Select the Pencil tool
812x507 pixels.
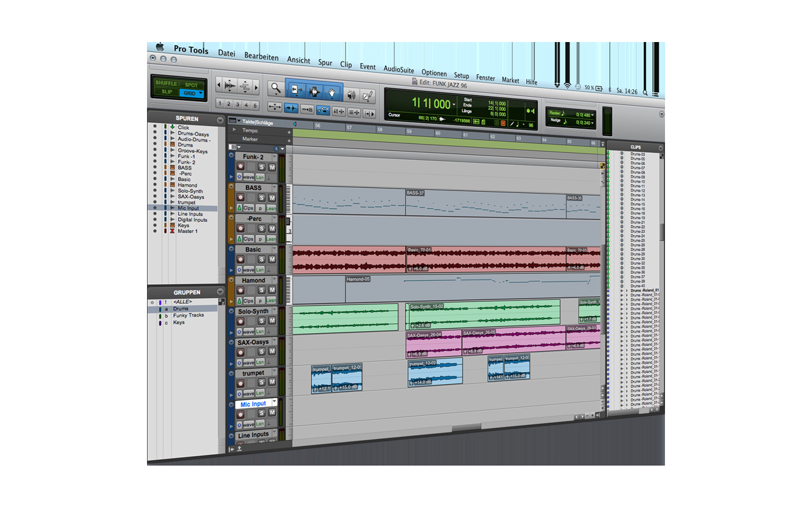coord(367,96)
